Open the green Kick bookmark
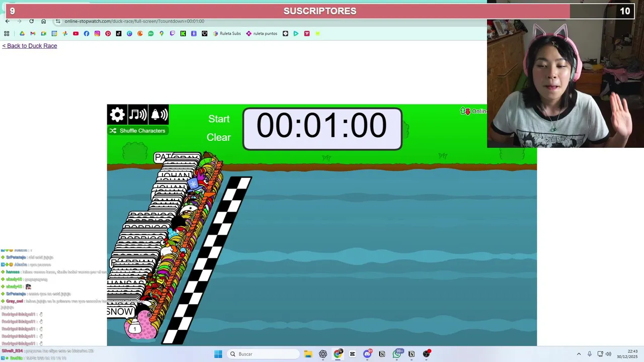The width and height of the screenshot is (644, 362). pos(183,34)
